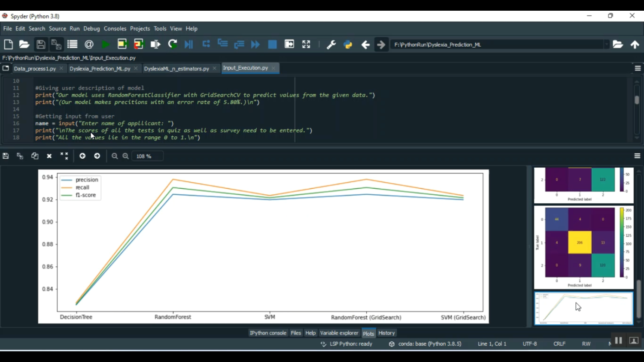The height and width of the screenshot is (362, 644).
Task: Save the current plot as image
Action: pos(6,156)
